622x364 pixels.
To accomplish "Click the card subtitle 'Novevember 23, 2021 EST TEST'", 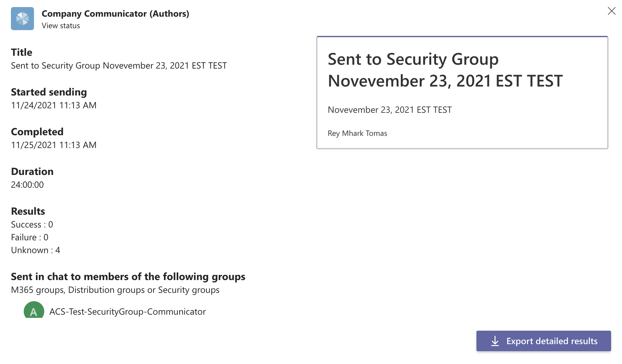I will 390,109.
